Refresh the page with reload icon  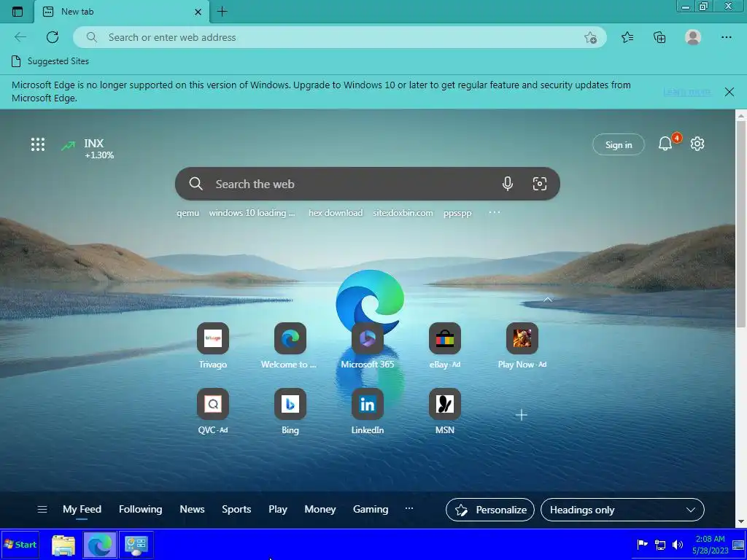coord(53,37)
